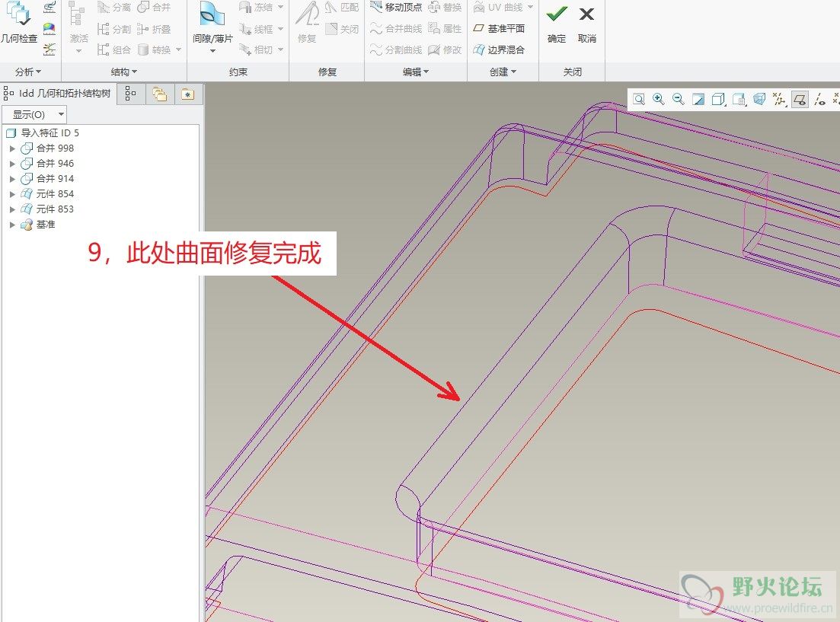
Task: Switch to the folder browser tab icon
Action: point(159,94)
